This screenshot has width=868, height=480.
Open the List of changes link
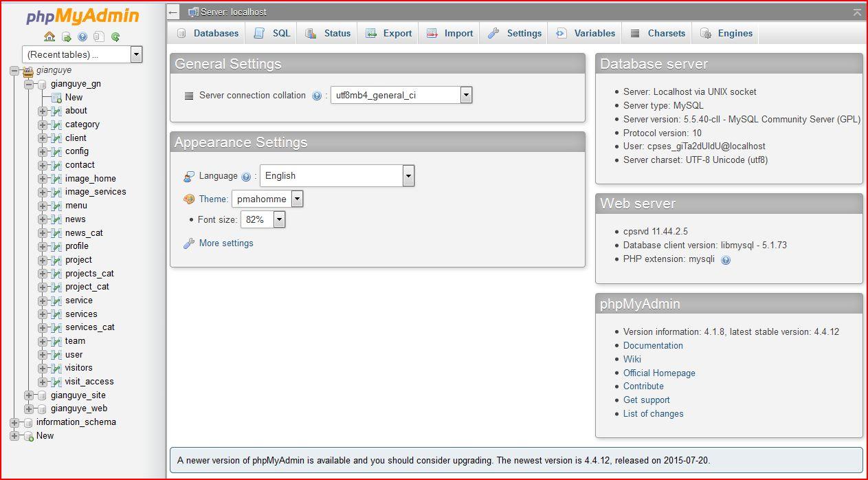tap(653, 414)
